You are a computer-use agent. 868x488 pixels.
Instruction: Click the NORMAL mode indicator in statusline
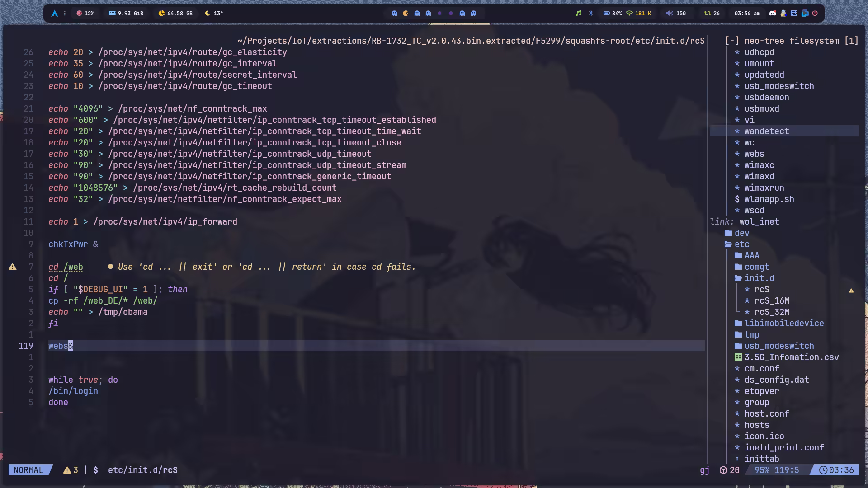(28, 470)
